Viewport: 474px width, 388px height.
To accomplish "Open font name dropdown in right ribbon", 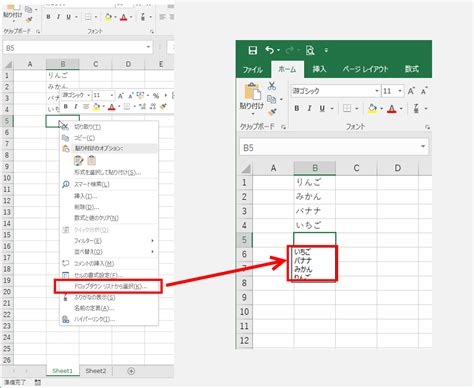I will pyautogui.click(x=377, y=91).
